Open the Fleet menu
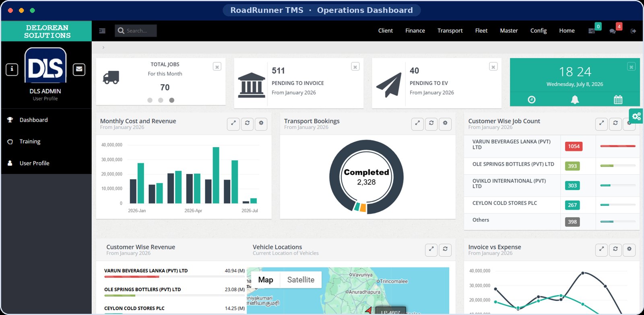This screenshot has width=644, height=315. coord(481,31)
